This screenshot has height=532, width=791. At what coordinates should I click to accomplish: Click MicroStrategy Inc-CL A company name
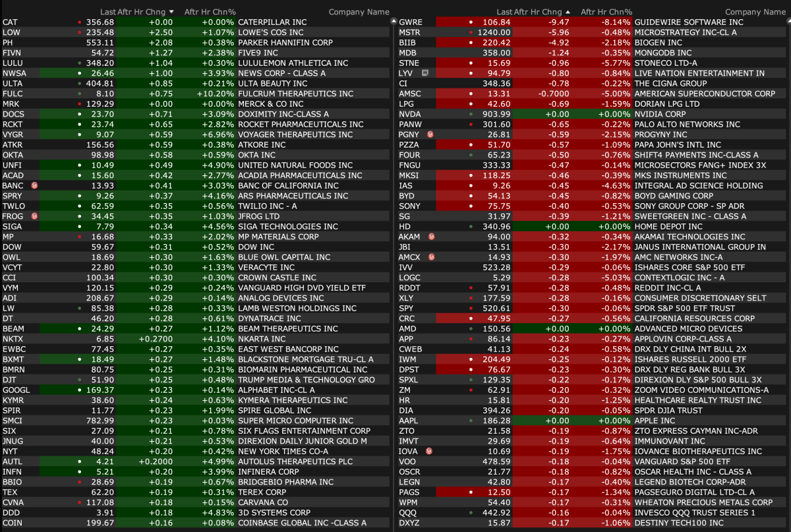pyautogui.click(x=686, y=32)
